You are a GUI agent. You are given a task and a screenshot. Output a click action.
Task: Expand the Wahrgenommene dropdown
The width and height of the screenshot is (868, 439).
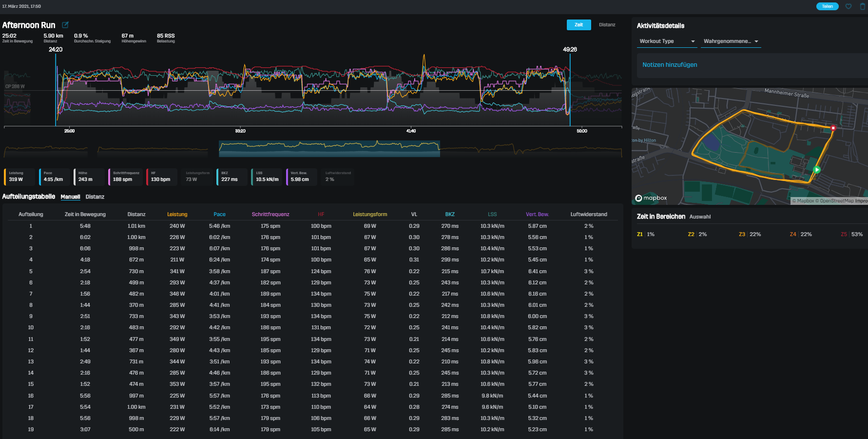click(x=731, y=41)
